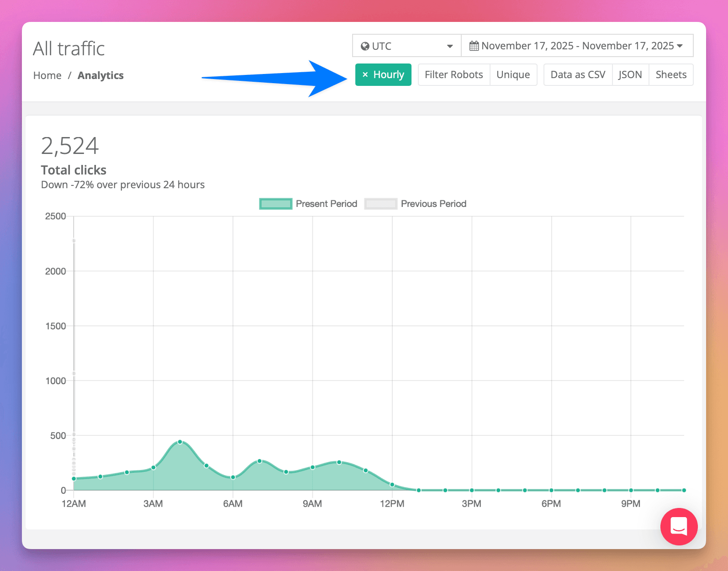Viewport: 728px width, 571px height.
Task: Click the 12PM data point on chart
Action: click(392, 485)
